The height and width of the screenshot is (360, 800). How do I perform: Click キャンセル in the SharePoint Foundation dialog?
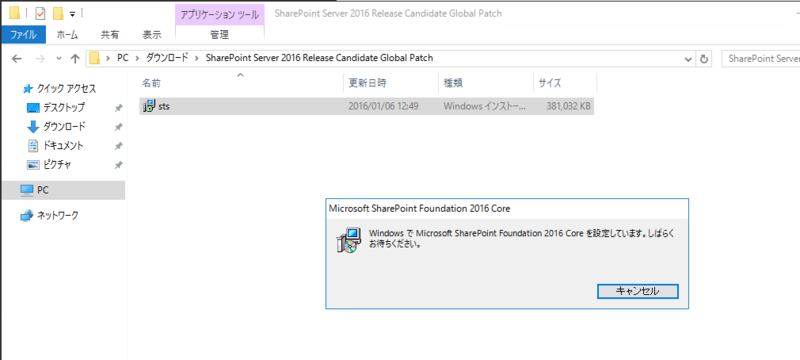coord(637,291)
